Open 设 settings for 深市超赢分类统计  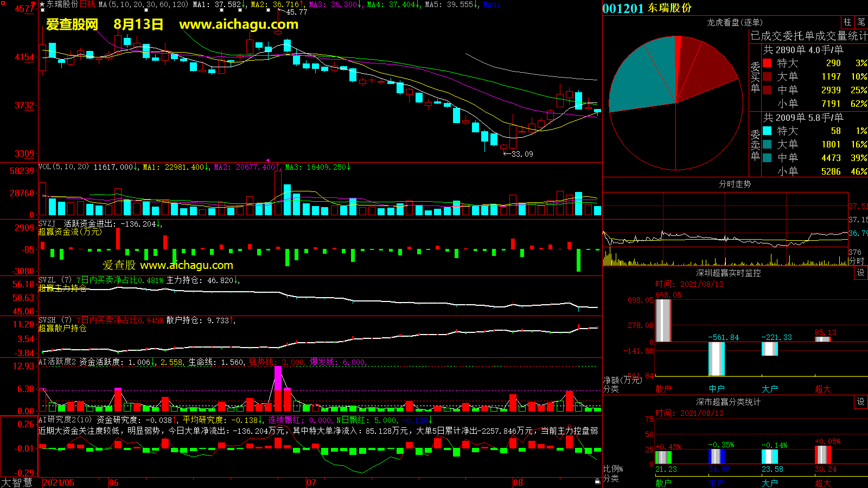coord(860,402)
